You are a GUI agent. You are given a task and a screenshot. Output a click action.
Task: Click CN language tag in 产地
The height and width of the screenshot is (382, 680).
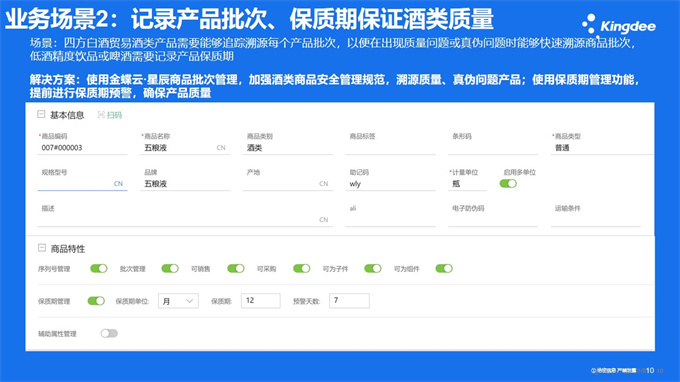(x=324, y=184)
